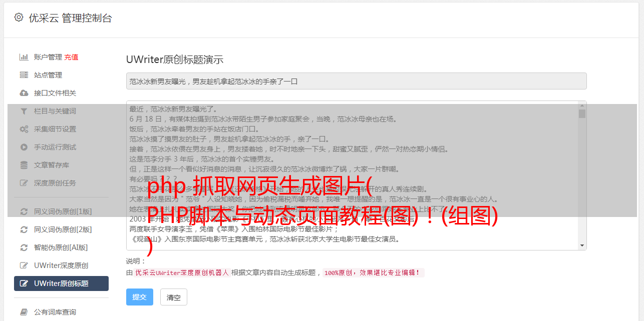Click the gear icon beside 优采云 管理控制台
644x321 pixels.
tap(19, 17)
